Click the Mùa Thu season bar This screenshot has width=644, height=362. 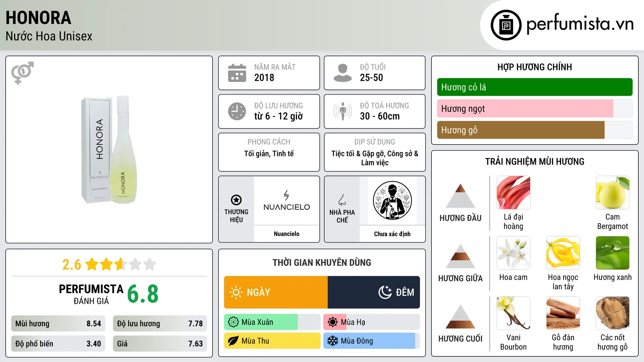[272, 341]
